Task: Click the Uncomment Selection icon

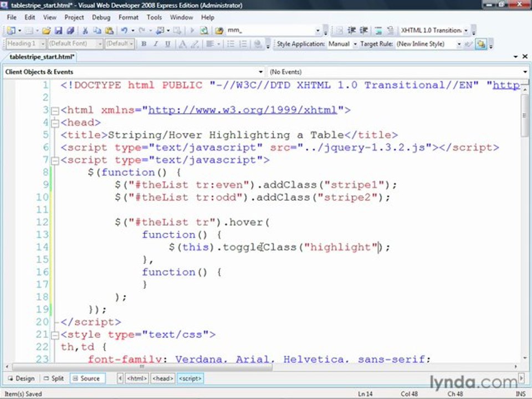Action: coord(391,30)
